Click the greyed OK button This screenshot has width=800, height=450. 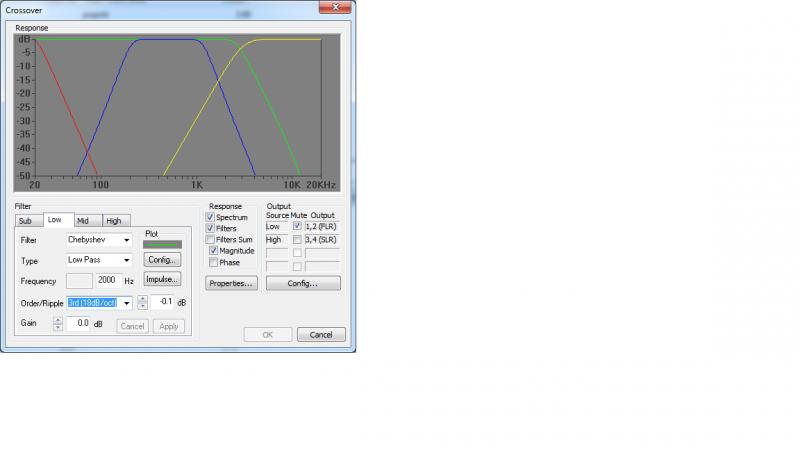coord(268,335)
